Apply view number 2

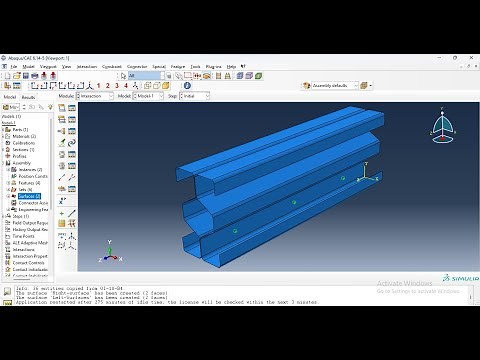click(108, 86)
